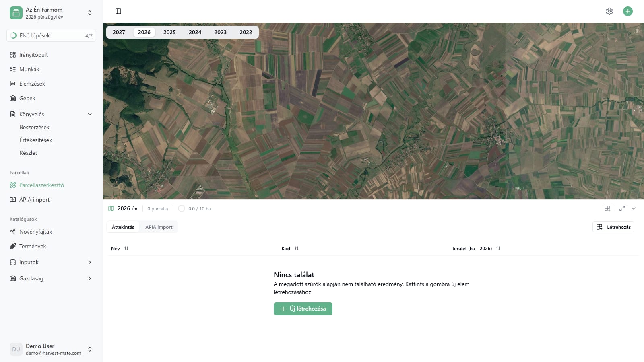The width and height of the screenshot is (644, 362).
Task: Switch to APIA import tab
Action: [159, 227]
